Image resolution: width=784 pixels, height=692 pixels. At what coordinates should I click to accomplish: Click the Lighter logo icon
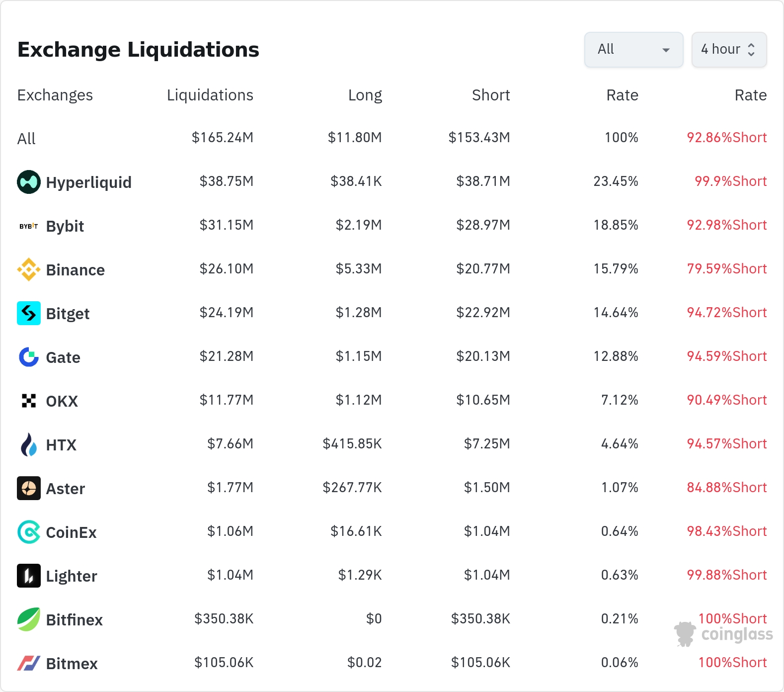click(x=29, y=576)
